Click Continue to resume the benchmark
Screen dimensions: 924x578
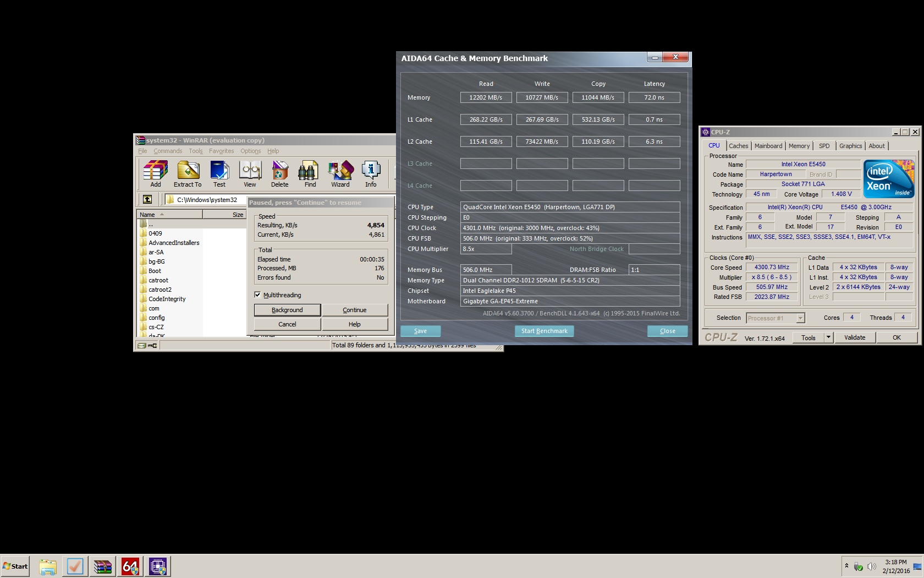pyautogui.click(x=355, y=310)
